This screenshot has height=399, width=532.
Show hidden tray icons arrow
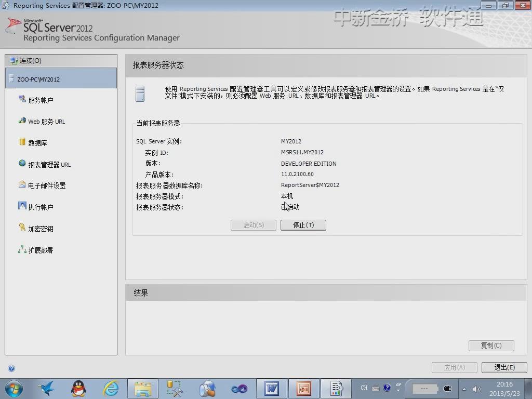(x=464, y=389)
